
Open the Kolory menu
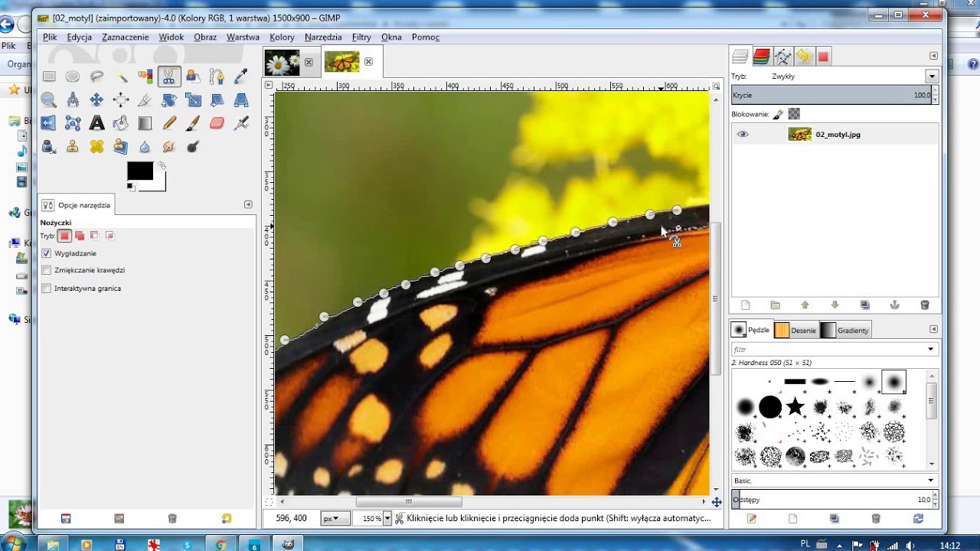tap(282, 37)
